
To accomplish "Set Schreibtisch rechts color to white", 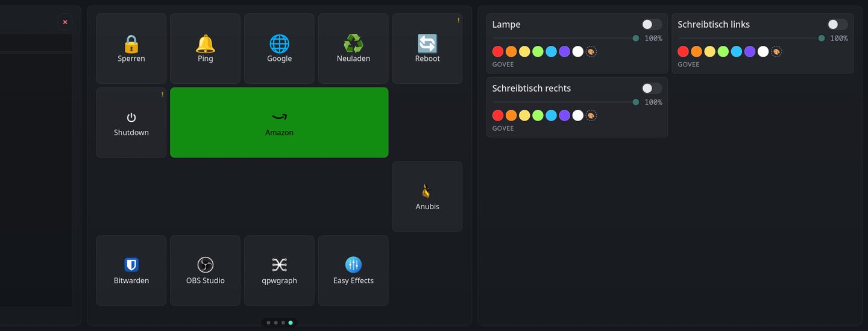I will [x=577, y=115].
